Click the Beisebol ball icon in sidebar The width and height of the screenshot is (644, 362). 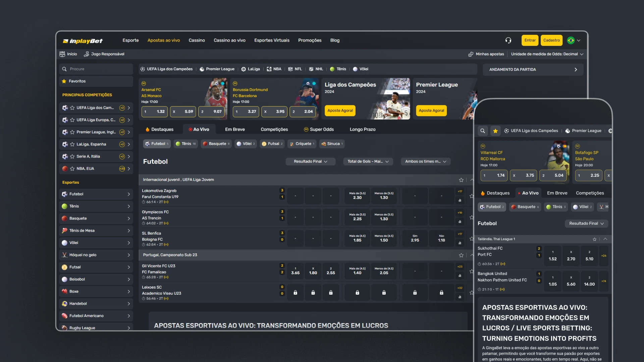65,279
